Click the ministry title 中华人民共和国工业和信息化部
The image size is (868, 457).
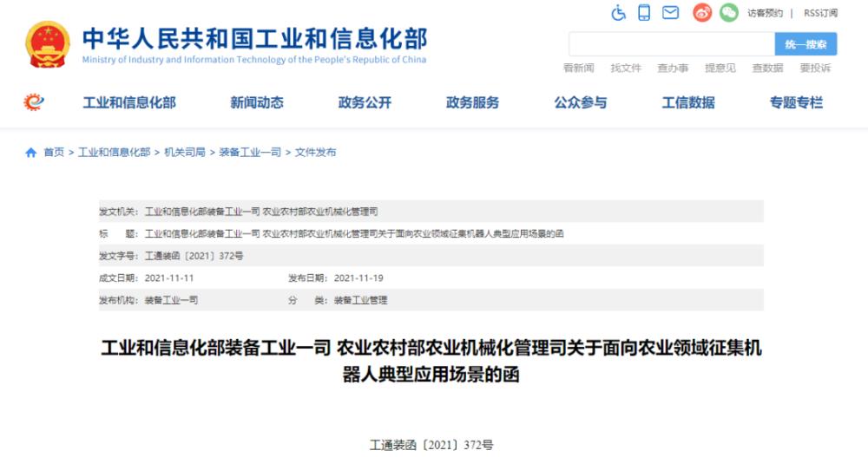pyautogui.click(x=254, y=39)
